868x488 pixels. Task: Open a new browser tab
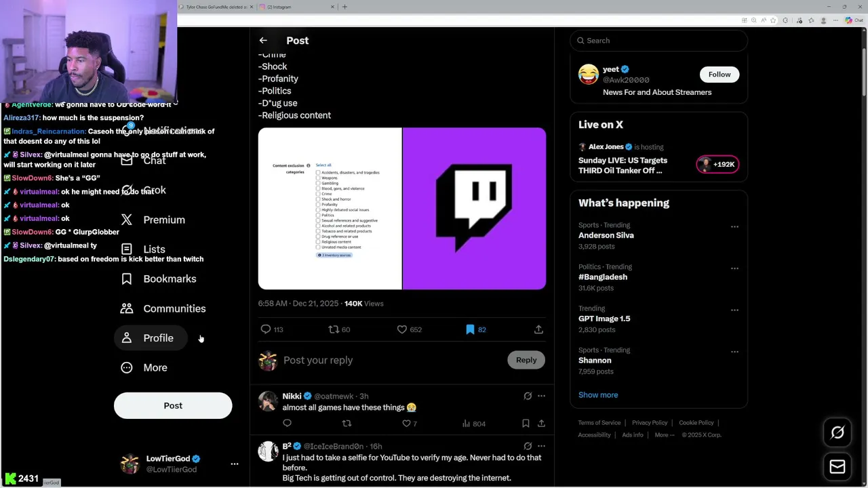tap(344, 7)
